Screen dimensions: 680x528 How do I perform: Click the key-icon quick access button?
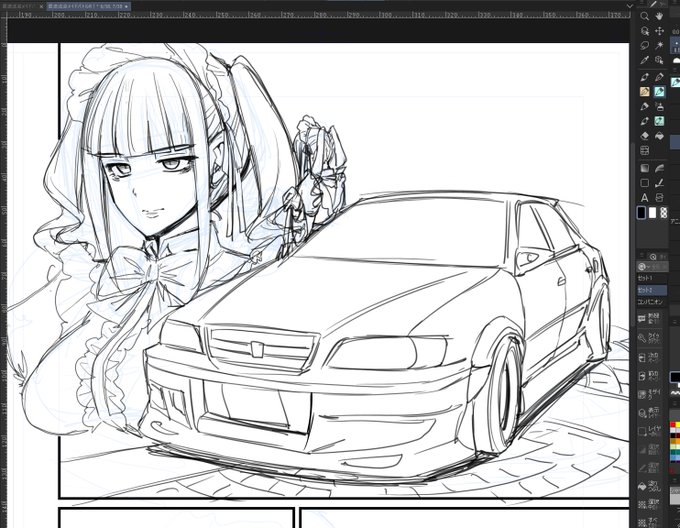click(x=650, y=338)
